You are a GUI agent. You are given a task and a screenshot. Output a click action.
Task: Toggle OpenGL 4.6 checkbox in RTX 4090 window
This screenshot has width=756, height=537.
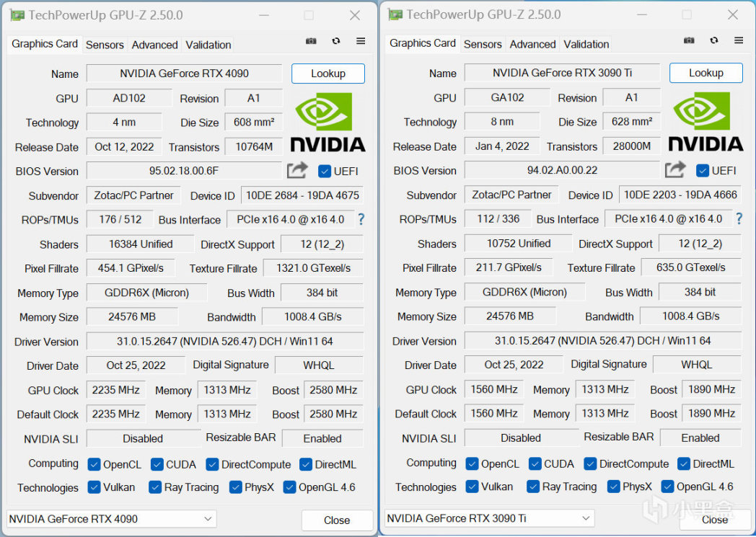pyautogui.click(x=289, y=487)
